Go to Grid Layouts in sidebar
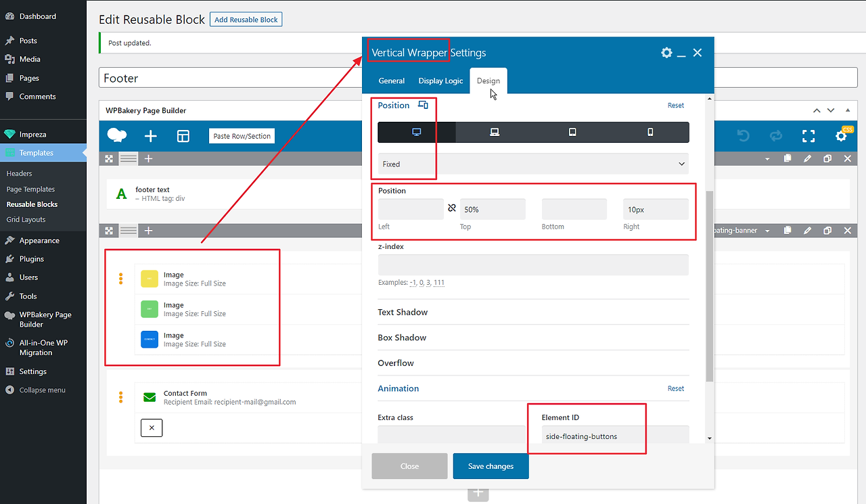Viewport: 866px width, 504px height. [26, 219]
